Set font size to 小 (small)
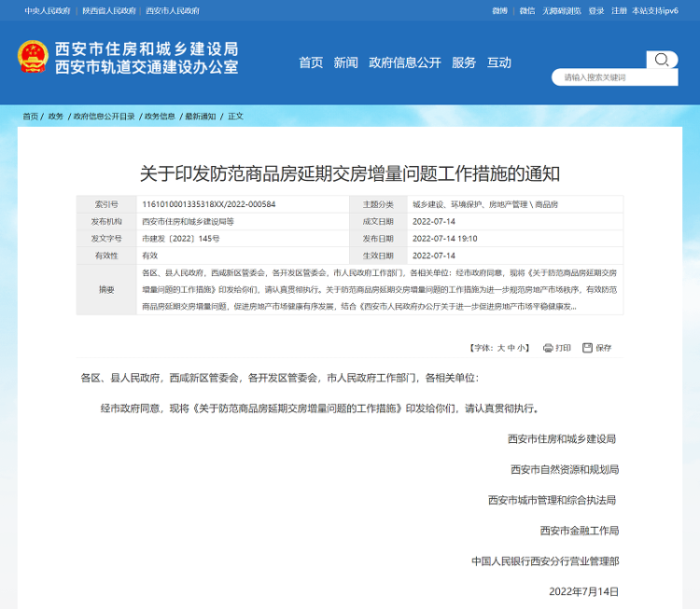 (x=523, y=348)
